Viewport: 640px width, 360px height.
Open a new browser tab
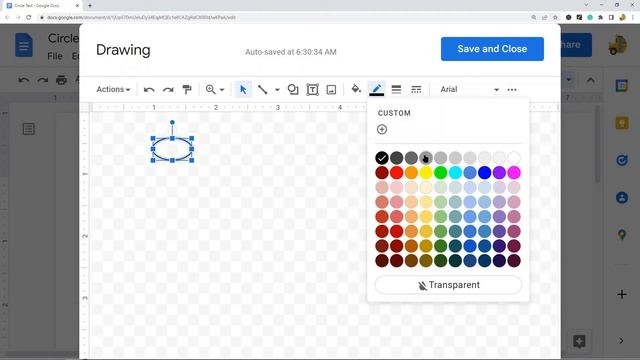click(90, 6)
